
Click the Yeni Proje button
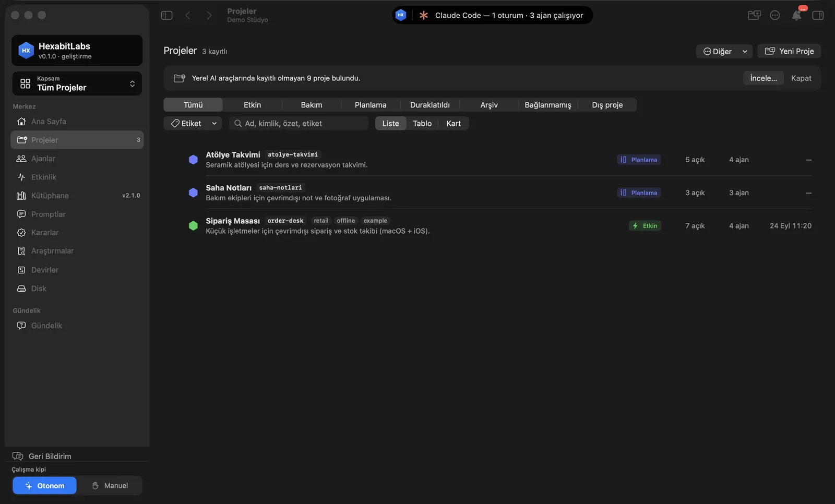789,51
